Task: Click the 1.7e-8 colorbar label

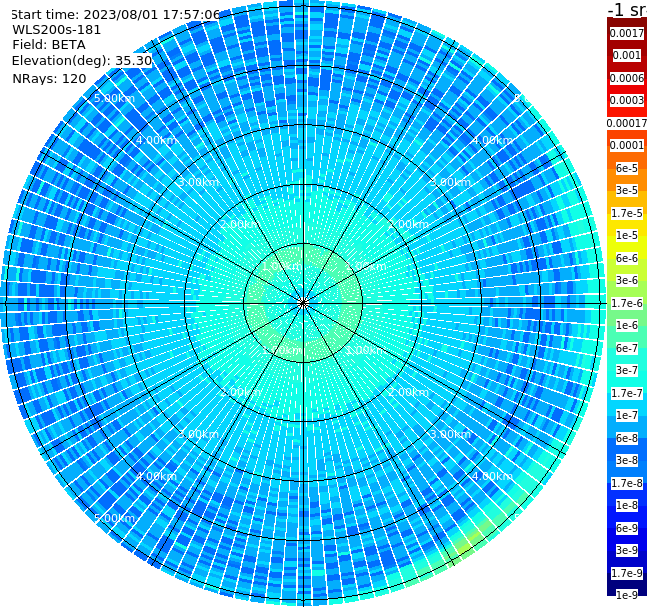Action: [x=627, y=483]
